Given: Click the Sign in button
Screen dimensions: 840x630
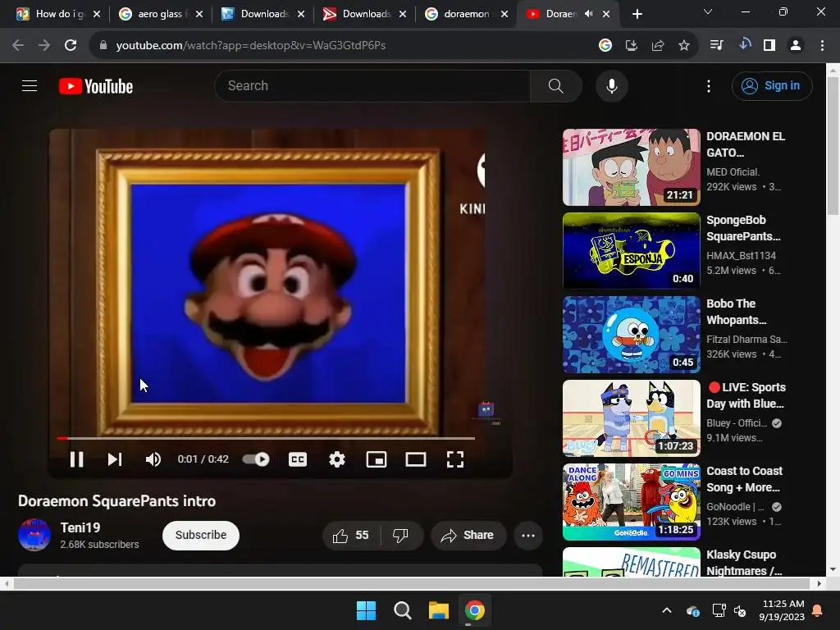Looking at the screenshot, I should pos(771,85).
